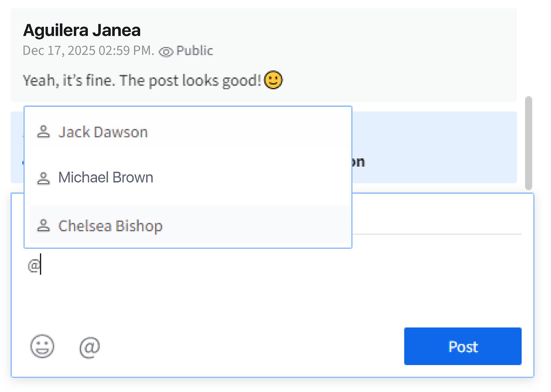Click the eye visibility icon before Public
The width and height of the screenshot is (551, 392).
tap(166, 52)
